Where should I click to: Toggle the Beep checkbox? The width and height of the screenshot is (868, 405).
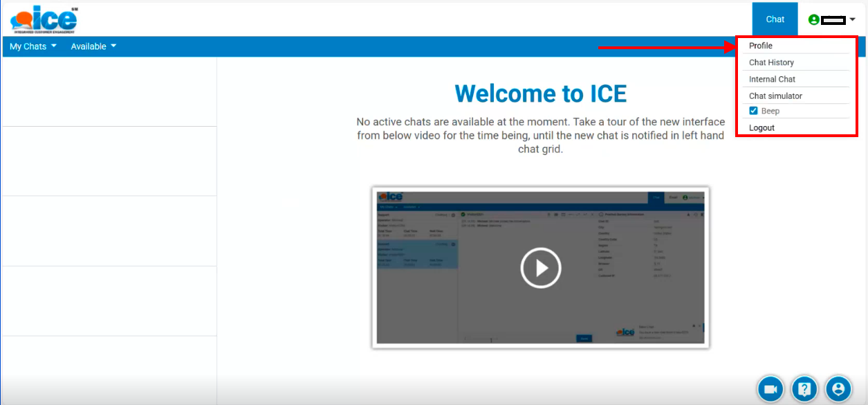tap(754, 111)
